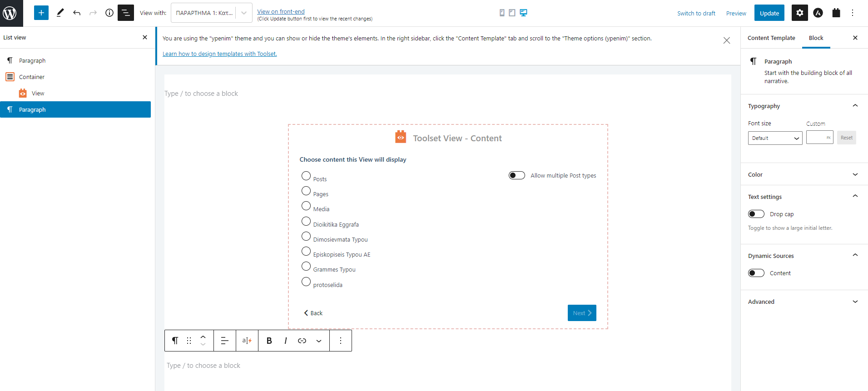Image resolution: width=868 pixels, height=391 pixels.
Task: Apply bold formatting in block toolbar
Action: (269, 341)
